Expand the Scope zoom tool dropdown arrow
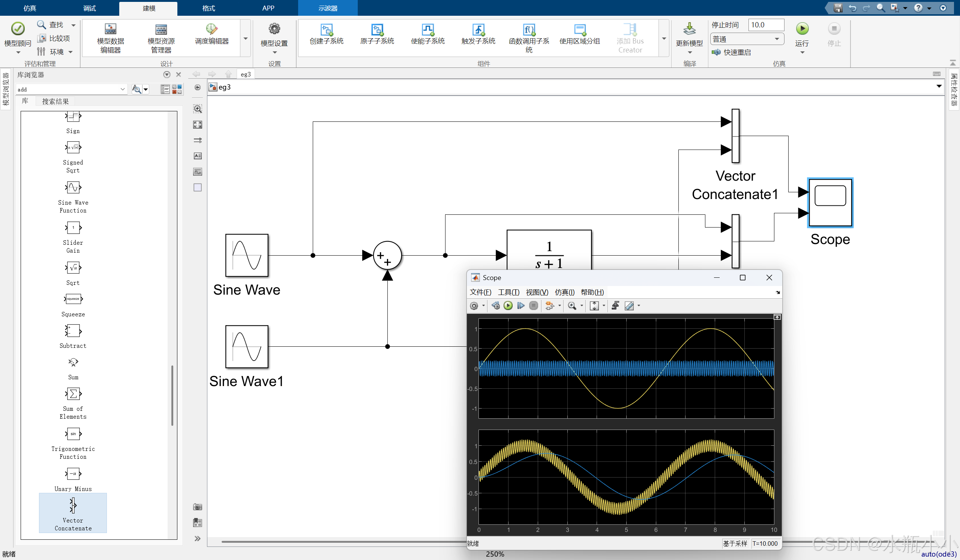Image resolution: width=960 pixels, height=560 pixels. pos(581,306)
